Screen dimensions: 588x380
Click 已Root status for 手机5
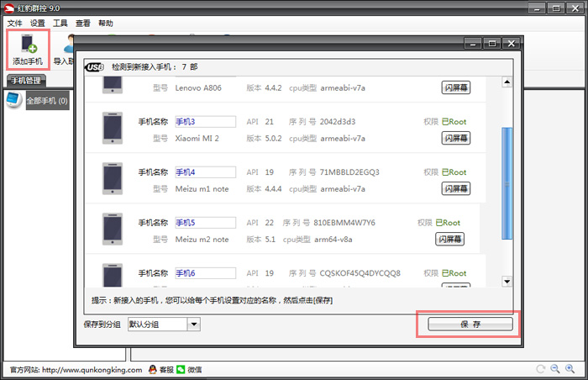pos(448,223)
